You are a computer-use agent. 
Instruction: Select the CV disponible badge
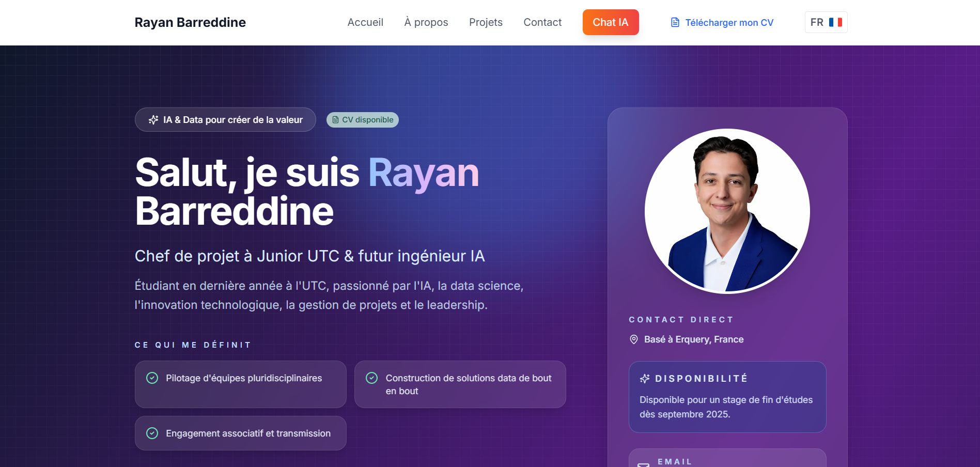[x=362, y=120]
